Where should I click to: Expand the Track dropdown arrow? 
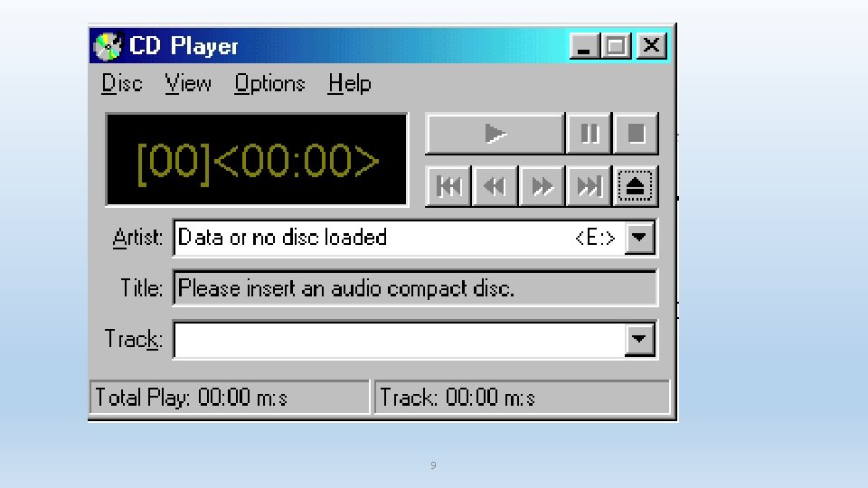point(639,339)
